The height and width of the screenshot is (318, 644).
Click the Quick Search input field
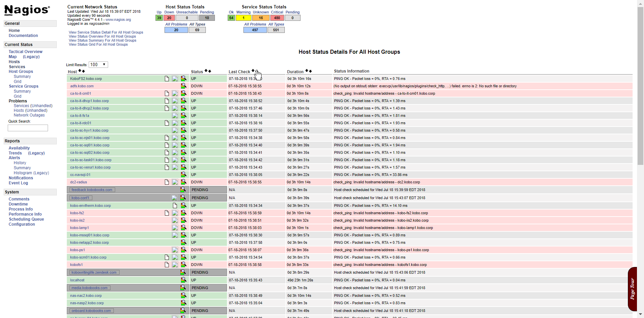[28, 128]
